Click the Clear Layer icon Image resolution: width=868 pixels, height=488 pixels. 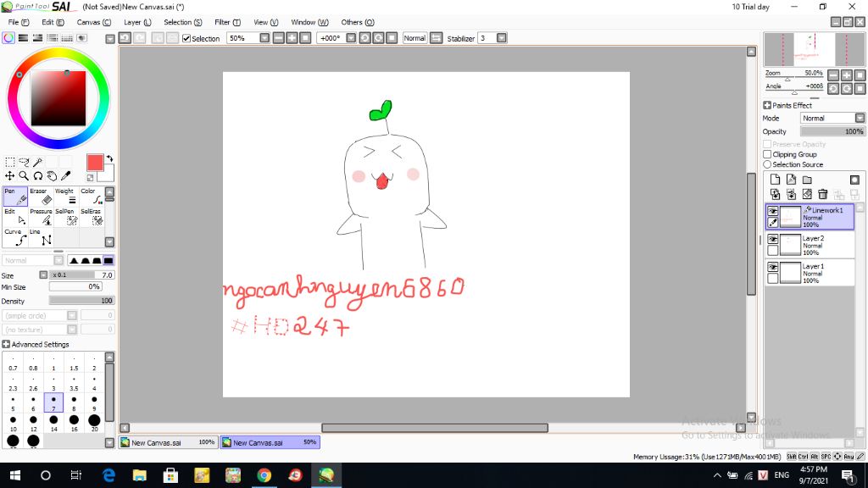[x=807, y=194]
